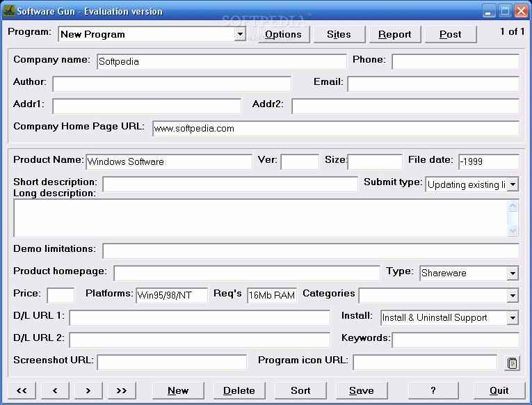The image size is (532, 405).
Task: Click the Platforms field showing Win95/98/NT
Action: [x=172, y=296]
